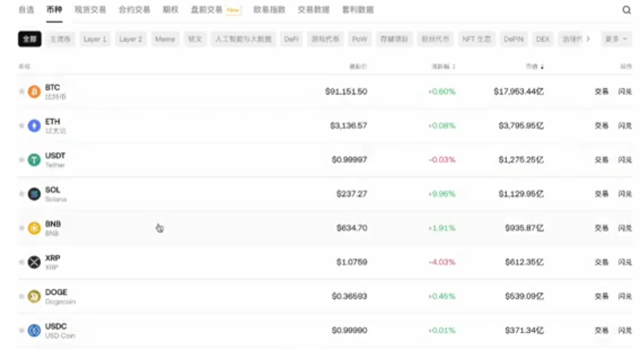
Task: Go to the 期权 tab
Action: pyautogui.click(x=171, y=10)
